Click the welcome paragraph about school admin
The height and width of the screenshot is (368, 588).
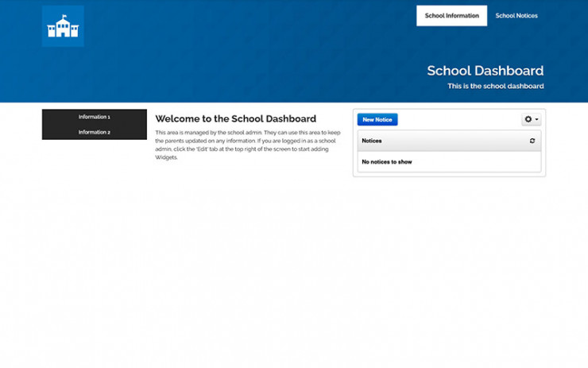click(248, 145)
